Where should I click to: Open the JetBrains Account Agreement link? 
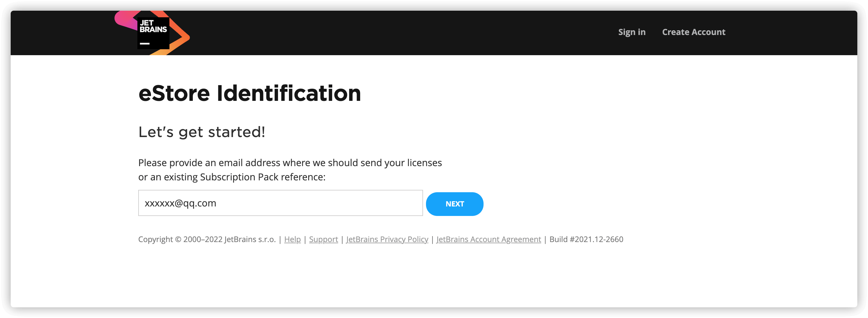tap(488, 239)
